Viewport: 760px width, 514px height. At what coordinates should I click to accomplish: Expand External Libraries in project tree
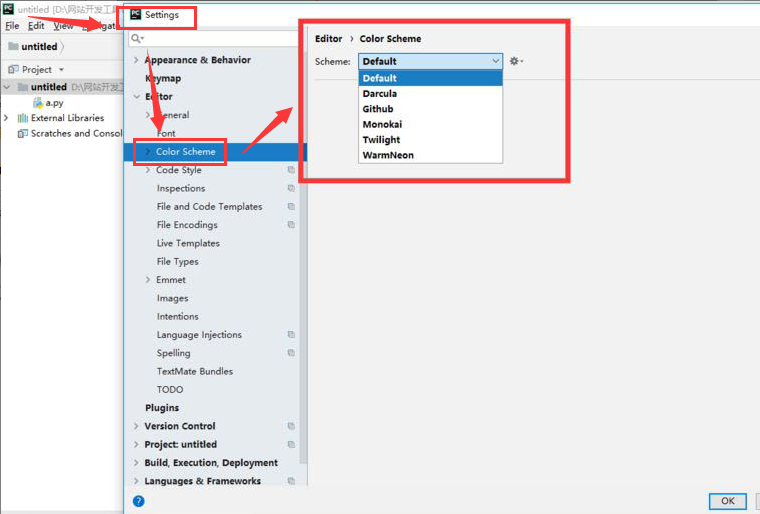coord(6,118)
